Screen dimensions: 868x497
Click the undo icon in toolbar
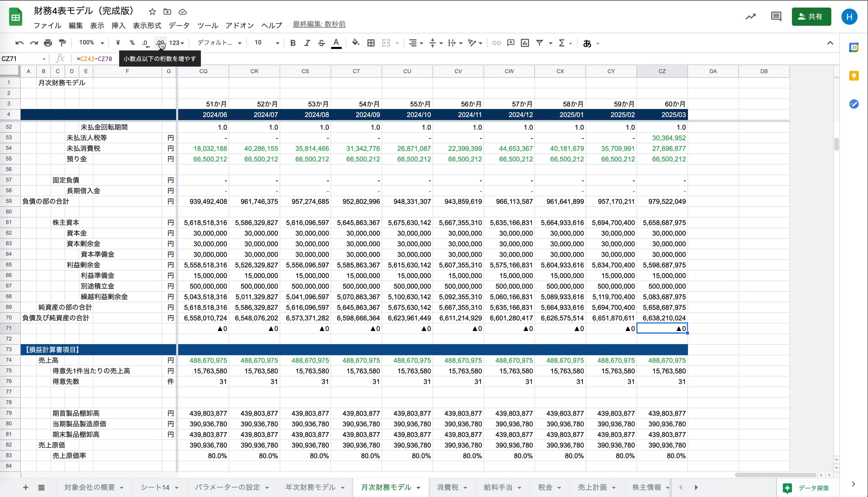coord(19,43)
